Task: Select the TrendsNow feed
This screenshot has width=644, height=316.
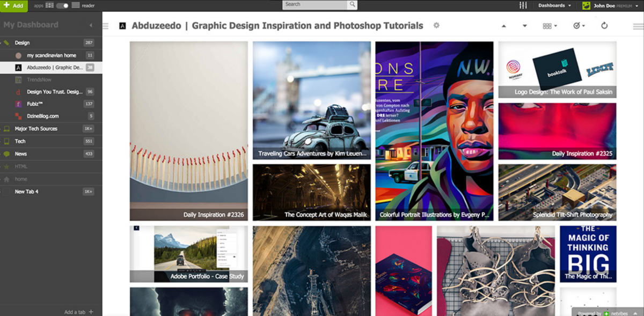Action: point(51,79)
